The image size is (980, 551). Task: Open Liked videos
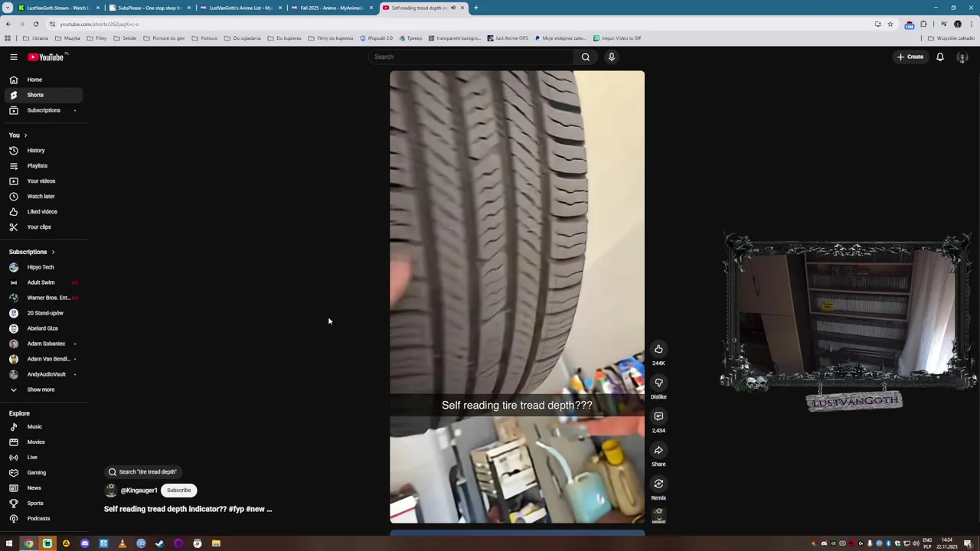(43, 212)
